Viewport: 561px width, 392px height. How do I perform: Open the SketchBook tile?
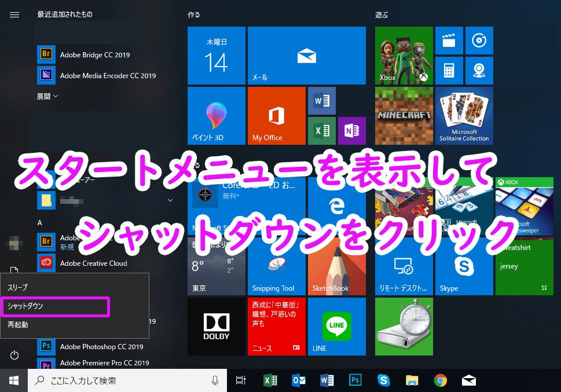tap(337, 266)
